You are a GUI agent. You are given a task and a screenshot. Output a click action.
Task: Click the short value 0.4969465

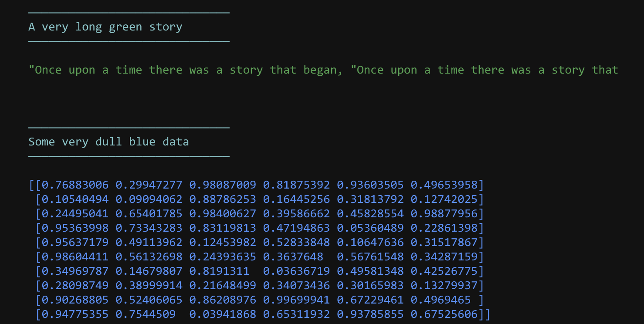pos(441,300)
